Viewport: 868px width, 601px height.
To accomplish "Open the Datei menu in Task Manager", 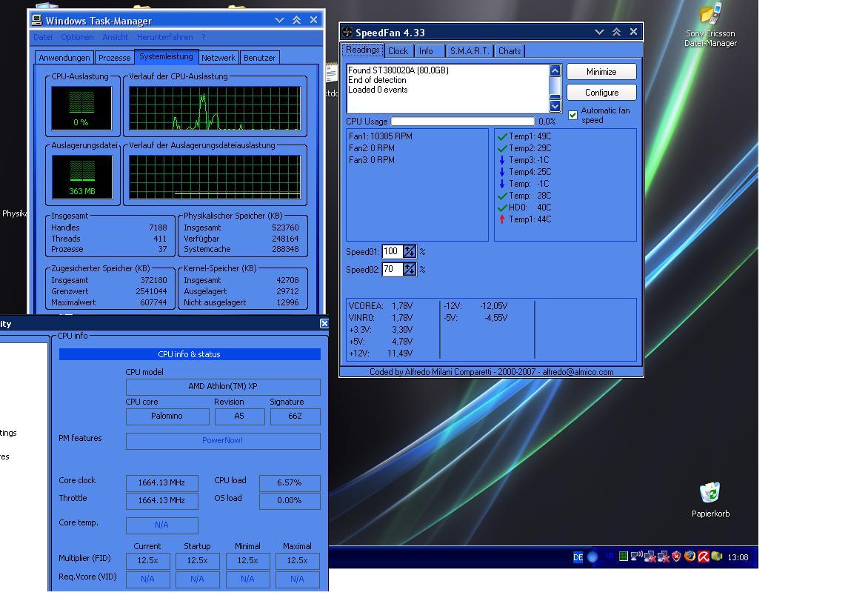I will pyautogui.click(x=43, y=37).
